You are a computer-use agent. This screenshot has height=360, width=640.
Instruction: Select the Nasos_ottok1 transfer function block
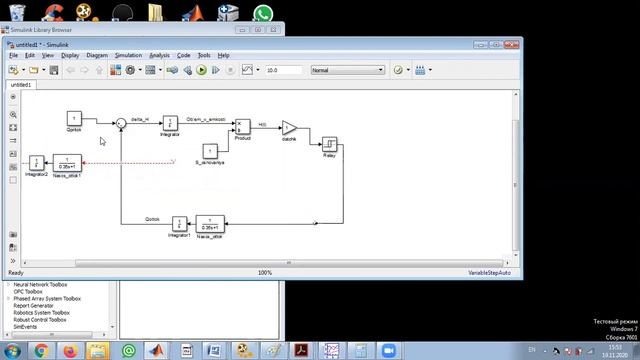[67, 163]
